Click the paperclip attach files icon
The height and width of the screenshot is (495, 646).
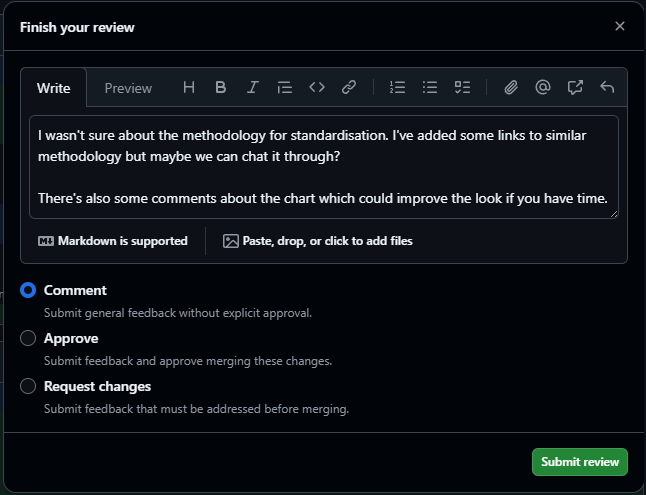click(x=511, y=88)
